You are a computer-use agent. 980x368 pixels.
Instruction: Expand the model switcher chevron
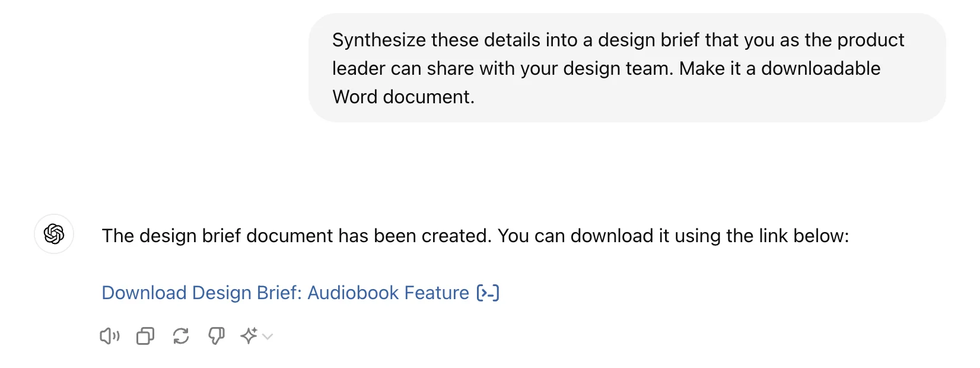pyautogui.click(x=268, y=337)
